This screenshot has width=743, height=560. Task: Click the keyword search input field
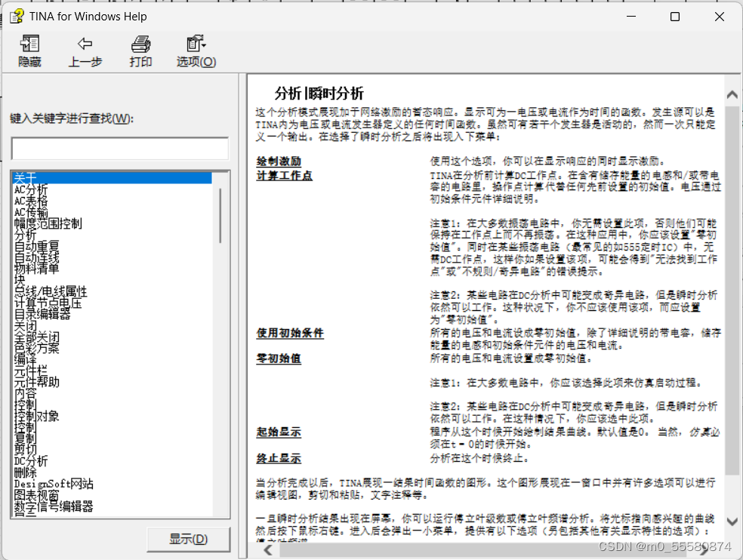(119, 146)
